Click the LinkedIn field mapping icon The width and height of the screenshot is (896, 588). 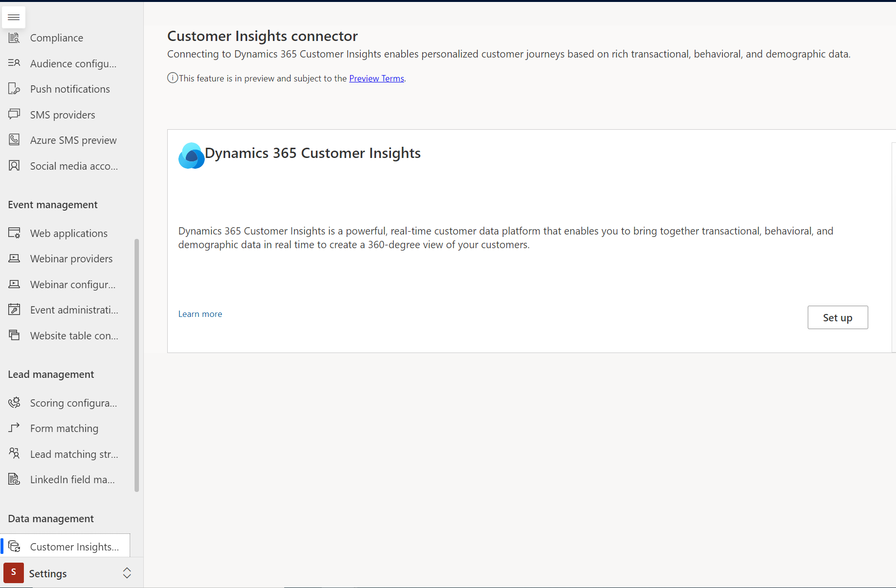tap(14, 479)
